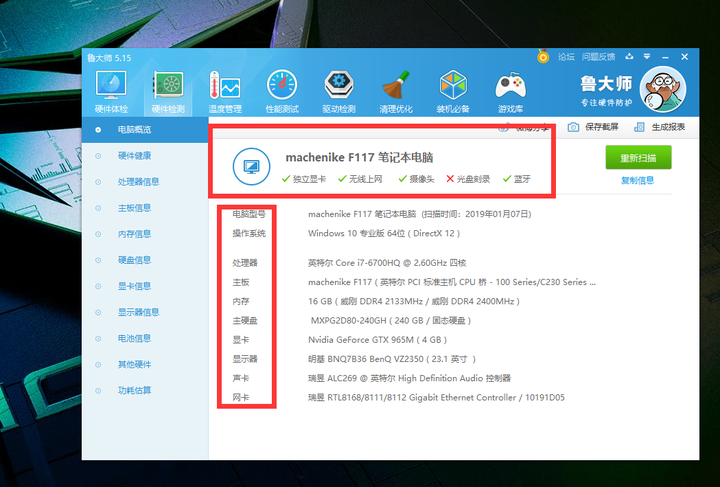Click Nvidia GeForce GTX 965M value

(x=377, y=340)
